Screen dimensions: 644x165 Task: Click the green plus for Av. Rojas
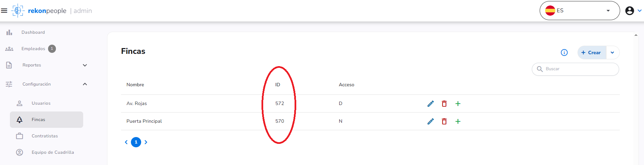[458, 104]
